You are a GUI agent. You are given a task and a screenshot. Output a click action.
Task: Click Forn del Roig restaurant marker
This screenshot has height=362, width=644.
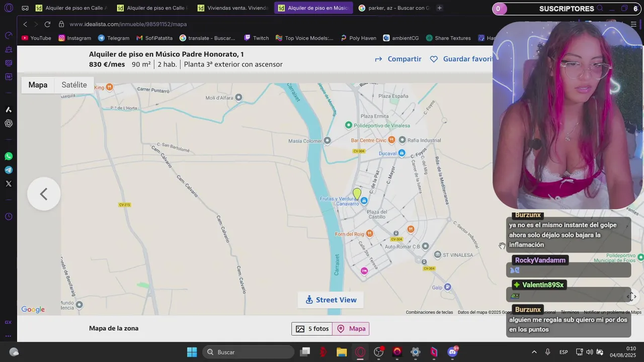pos(370,233)
